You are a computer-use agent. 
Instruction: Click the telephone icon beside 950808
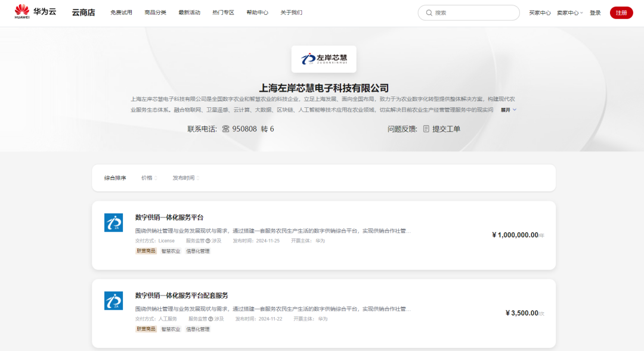[x=225, y=129]
